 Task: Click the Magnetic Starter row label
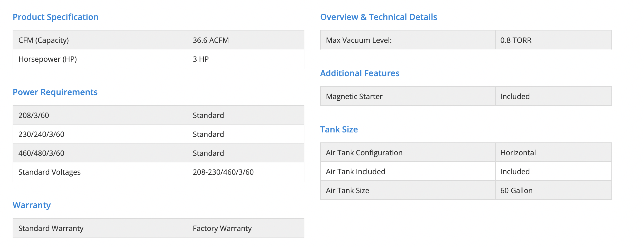pos(354,96)
